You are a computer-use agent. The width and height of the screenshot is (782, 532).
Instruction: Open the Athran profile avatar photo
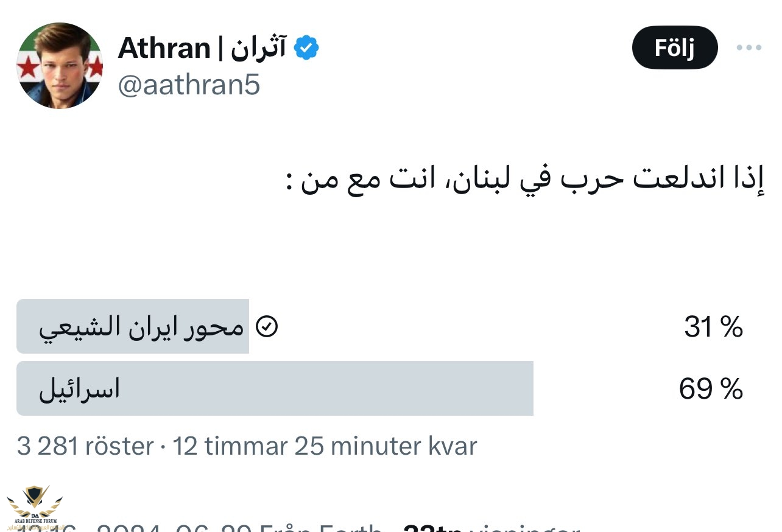[x=59, y=66]
